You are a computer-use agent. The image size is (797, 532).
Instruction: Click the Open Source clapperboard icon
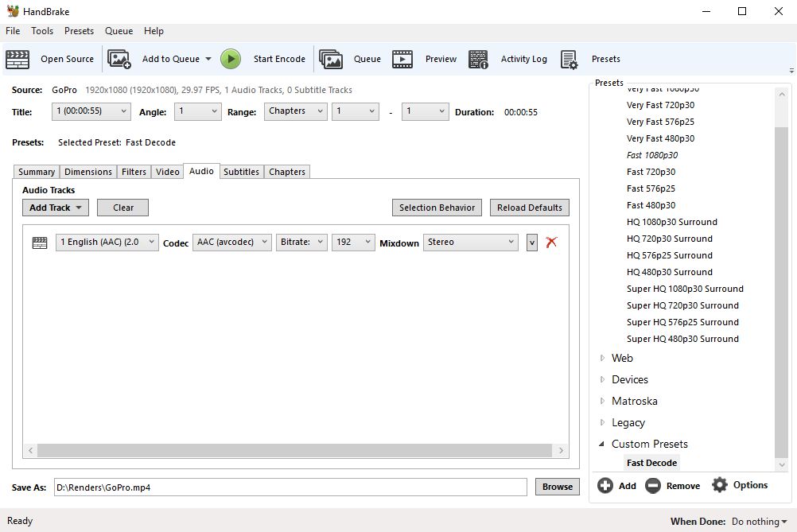pyautogui.click(x=17, y=59)
